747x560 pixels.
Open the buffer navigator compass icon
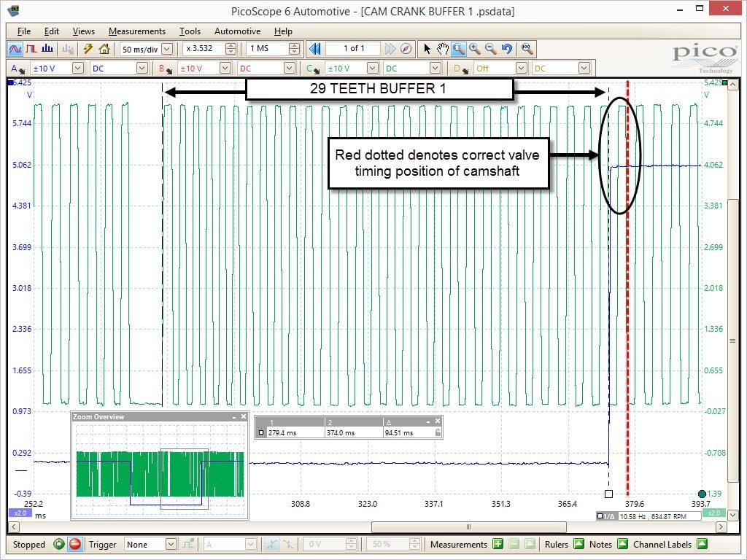406,49
